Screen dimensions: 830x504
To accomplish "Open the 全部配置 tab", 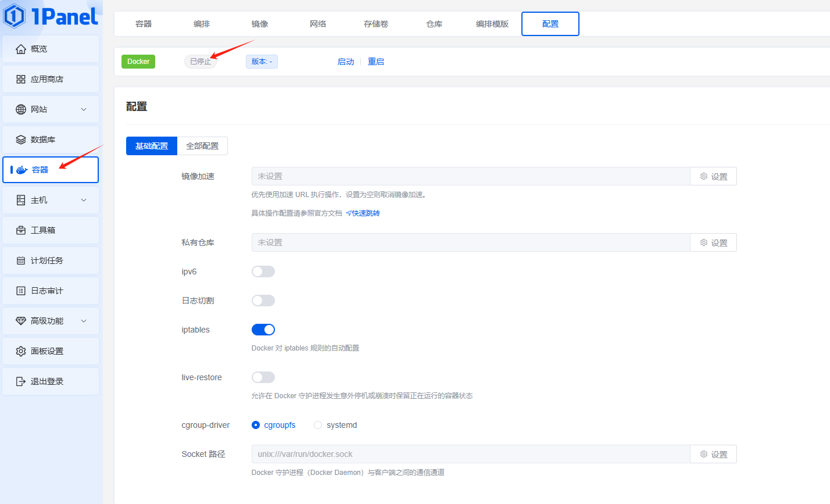I will [202, 146].
